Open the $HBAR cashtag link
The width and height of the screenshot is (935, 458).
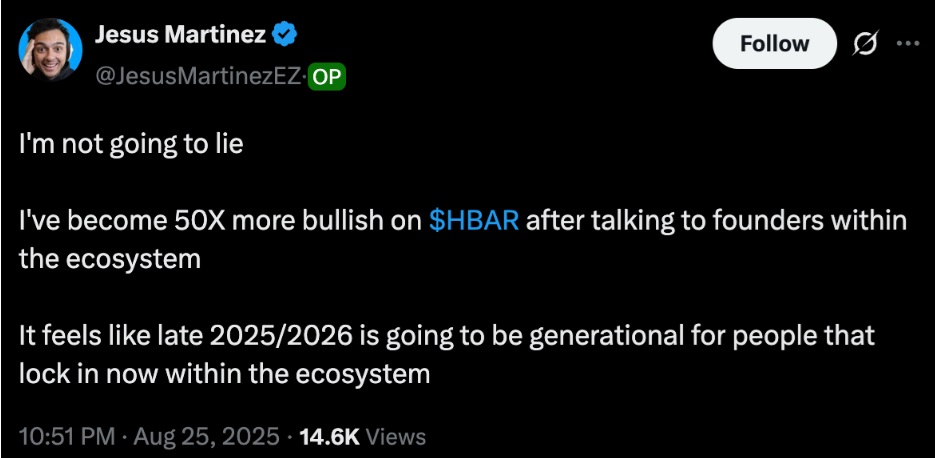(x=473, y=222)
